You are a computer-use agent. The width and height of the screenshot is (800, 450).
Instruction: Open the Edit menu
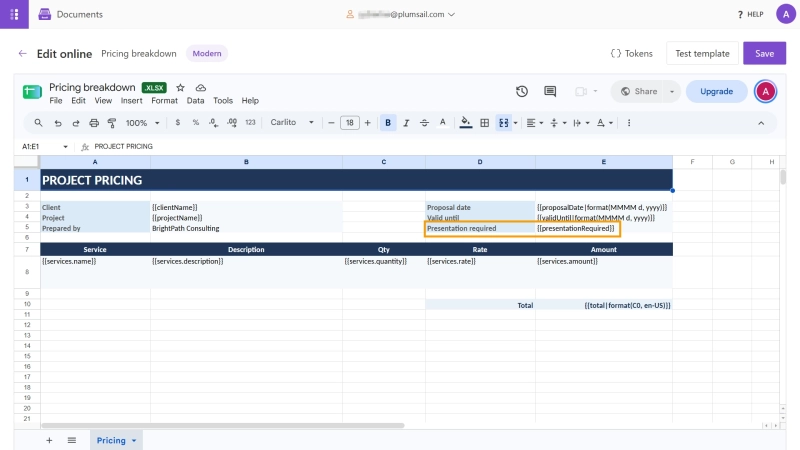pos(78,101)
